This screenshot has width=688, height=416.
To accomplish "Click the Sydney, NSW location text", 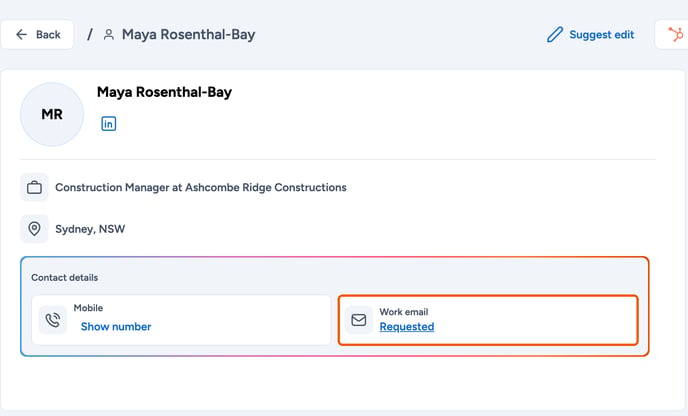I will [90, 229].
